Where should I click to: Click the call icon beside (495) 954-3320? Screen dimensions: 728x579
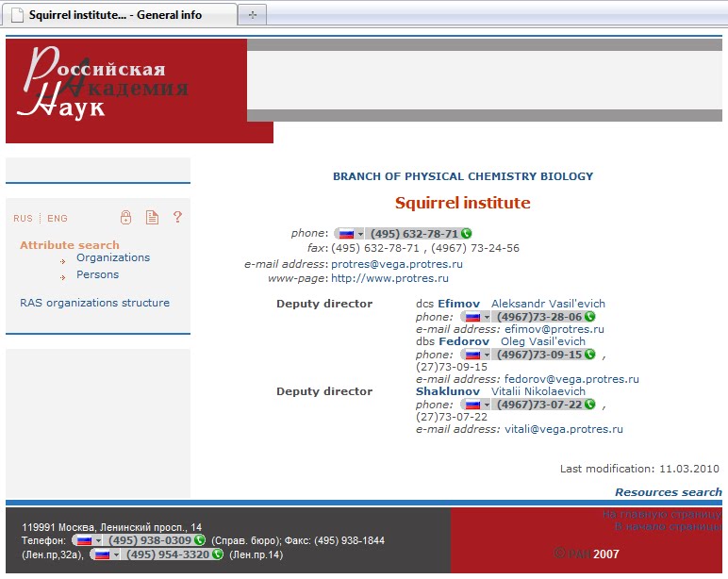[x=217, y=554]
